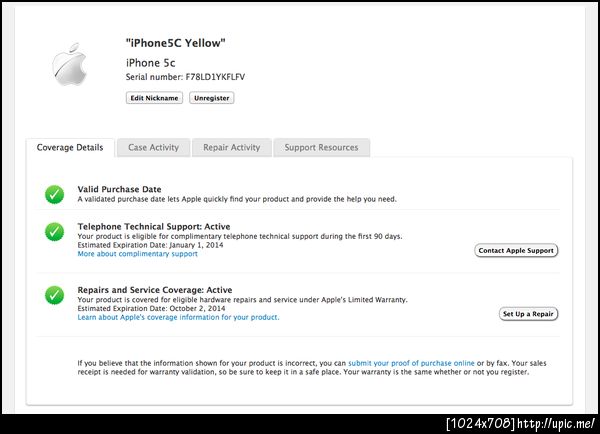Image resolution: width=600 pixels, height=434 pixels.
Task: Click the Telephone Technical Support green checkmark
Action: (55, 232)
